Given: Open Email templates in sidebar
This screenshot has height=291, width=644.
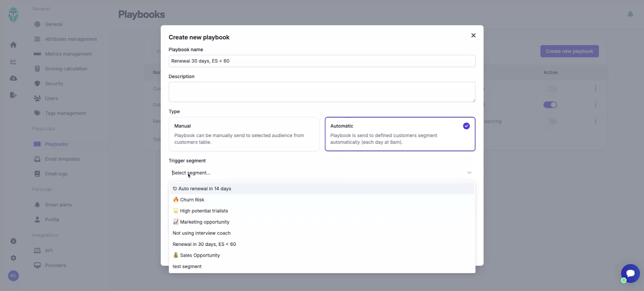Looking at the screenshot, I should [62, 159].
